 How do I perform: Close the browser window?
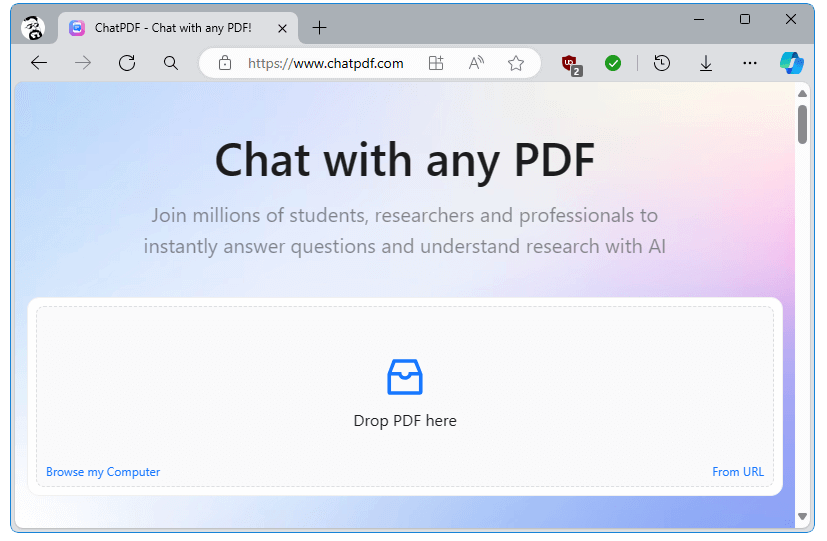[791, 20]
